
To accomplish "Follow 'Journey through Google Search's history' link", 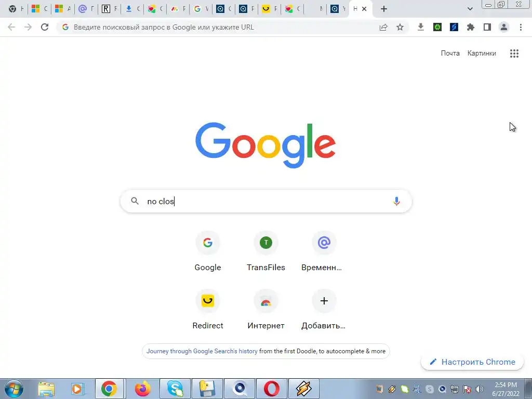I will pyautogui.click(x=202, y=351).
